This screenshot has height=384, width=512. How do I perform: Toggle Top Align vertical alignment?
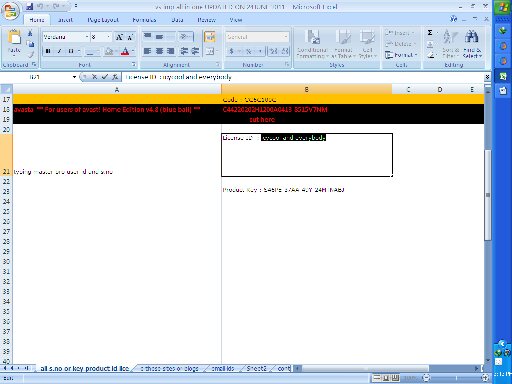coord(147,36)
